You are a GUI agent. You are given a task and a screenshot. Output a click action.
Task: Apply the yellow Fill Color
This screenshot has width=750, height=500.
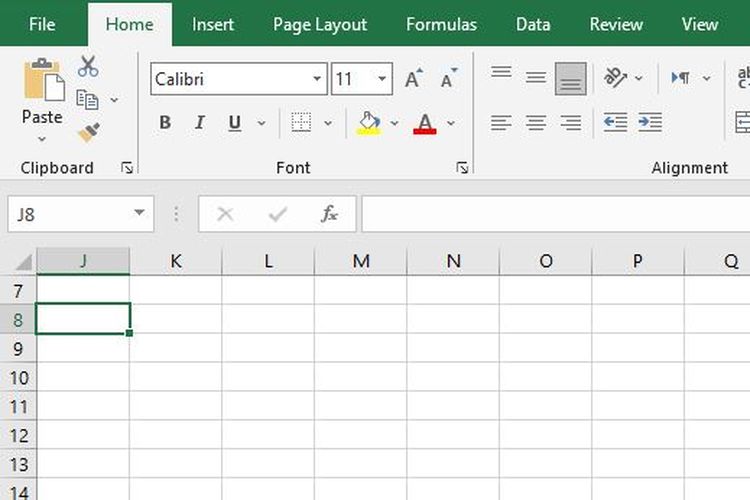368,123
